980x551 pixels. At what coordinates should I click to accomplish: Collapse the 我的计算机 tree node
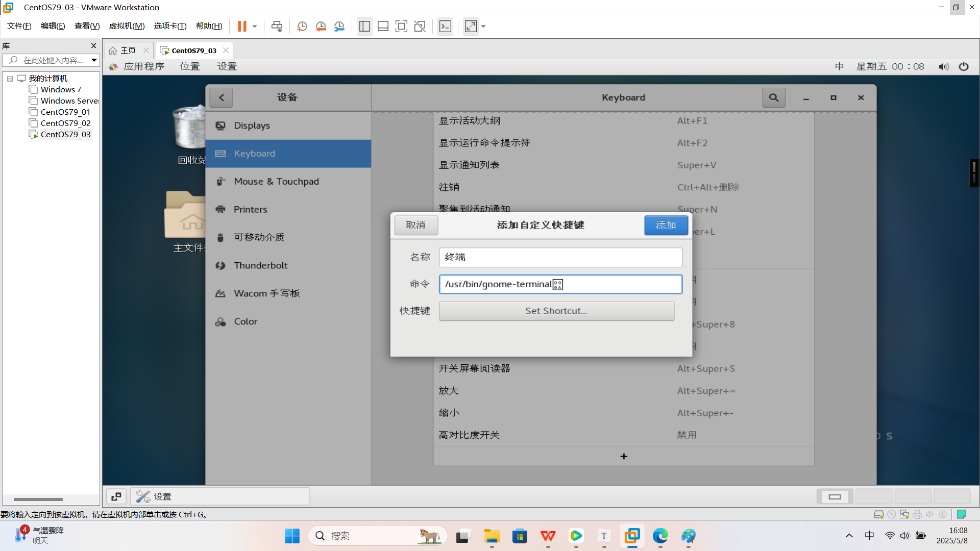pyautogui.click(x=10, y=79)
